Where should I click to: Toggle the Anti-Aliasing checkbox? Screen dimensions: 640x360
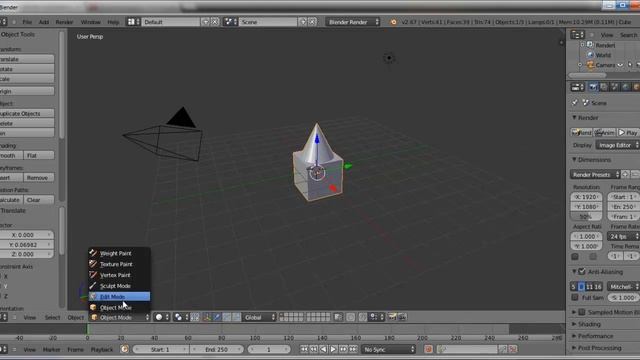[582, 271]
